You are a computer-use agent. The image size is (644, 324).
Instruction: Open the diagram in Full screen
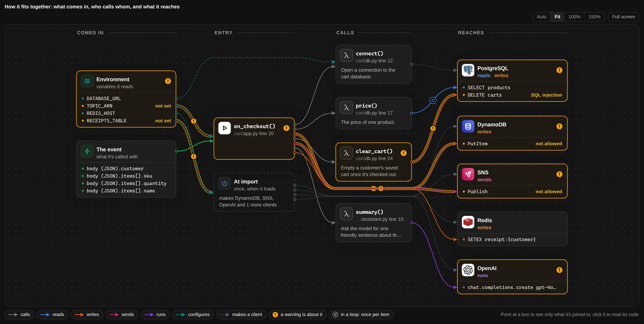[623, 17]
